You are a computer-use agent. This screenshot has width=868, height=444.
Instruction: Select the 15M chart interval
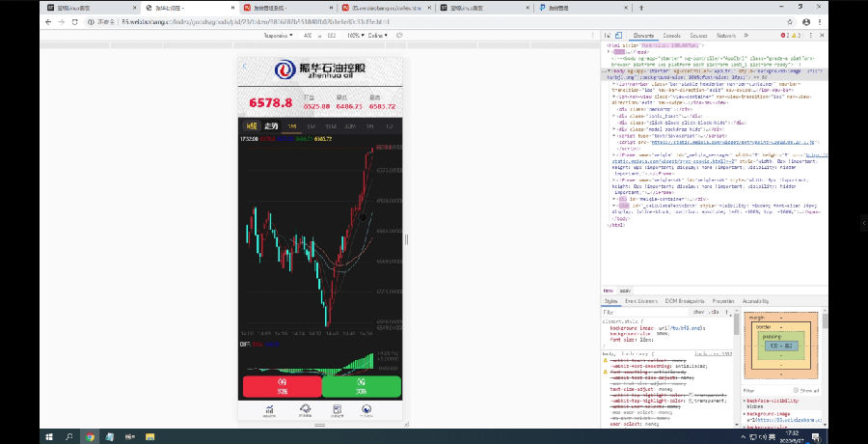click(x=331, y=126)
